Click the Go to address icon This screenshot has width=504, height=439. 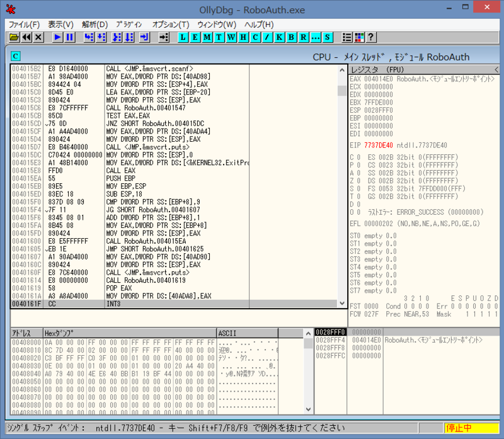point(164,37)
